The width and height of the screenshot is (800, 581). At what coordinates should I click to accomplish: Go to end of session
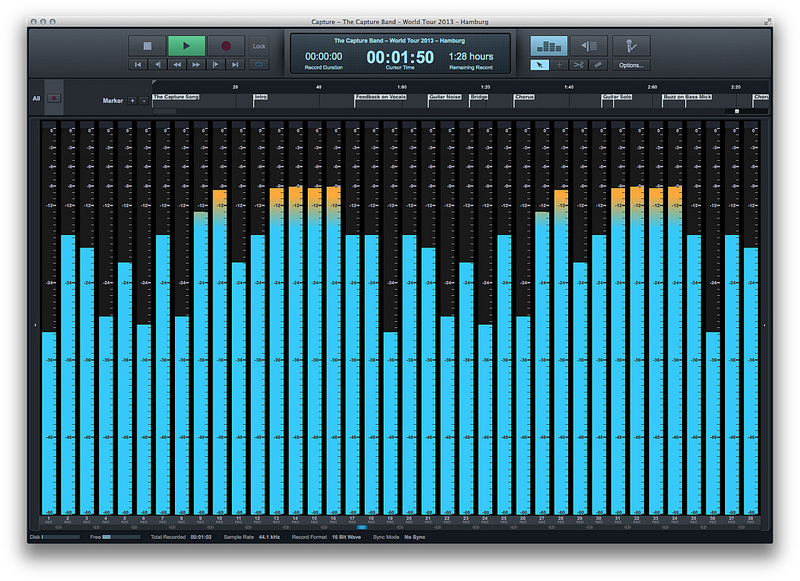(235, 64)
